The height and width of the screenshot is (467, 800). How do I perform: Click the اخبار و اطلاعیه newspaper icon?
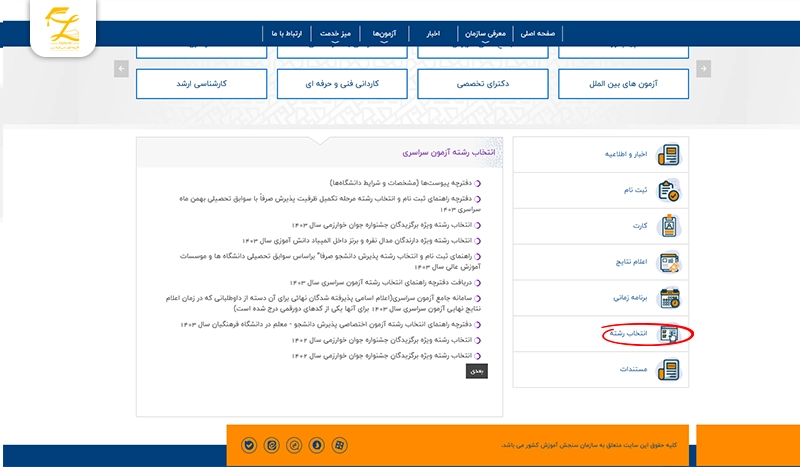point(669,155)
